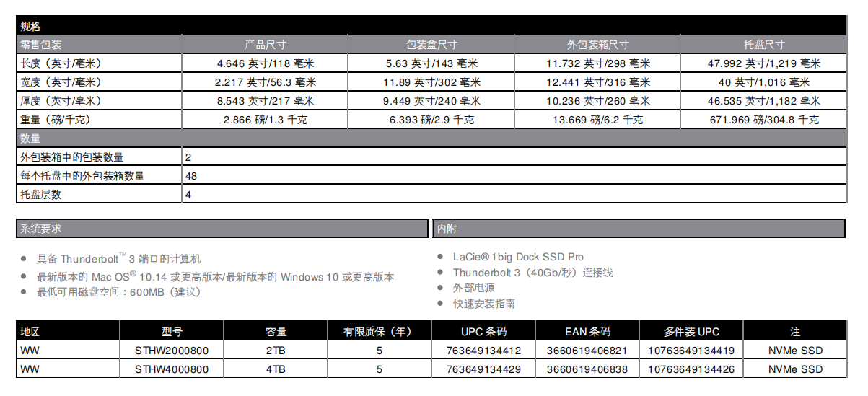Click the 包装盒尺寸 column header
868x396 pixels.
click(x=431, y=45)
